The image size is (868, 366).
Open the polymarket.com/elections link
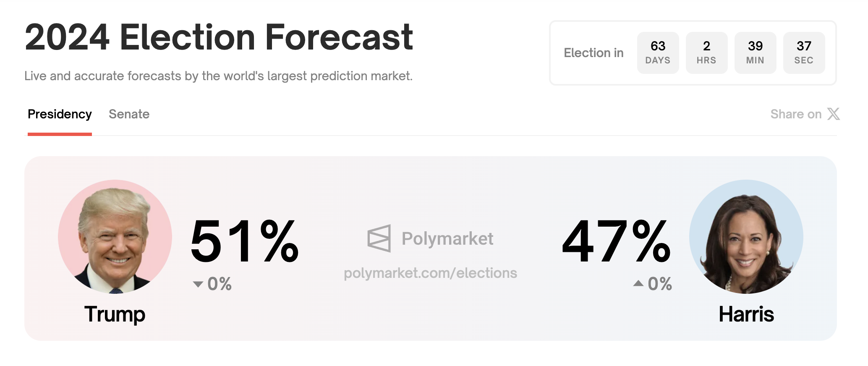pyautogui.click(x=430, y=273)
